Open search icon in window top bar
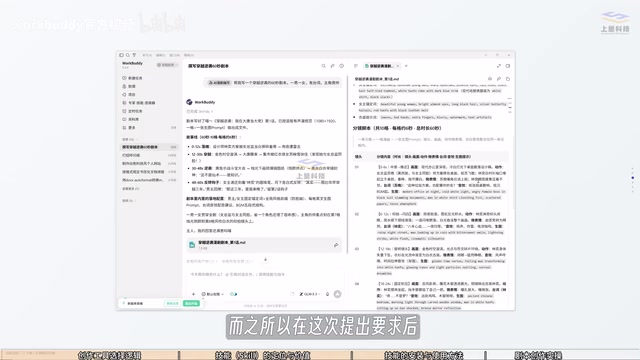 click(128, 55)
